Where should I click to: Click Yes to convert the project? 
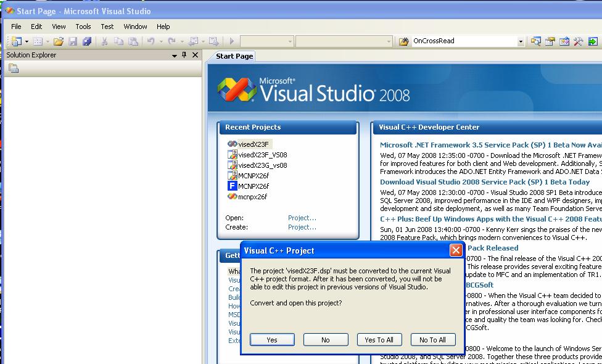[272, 340]
